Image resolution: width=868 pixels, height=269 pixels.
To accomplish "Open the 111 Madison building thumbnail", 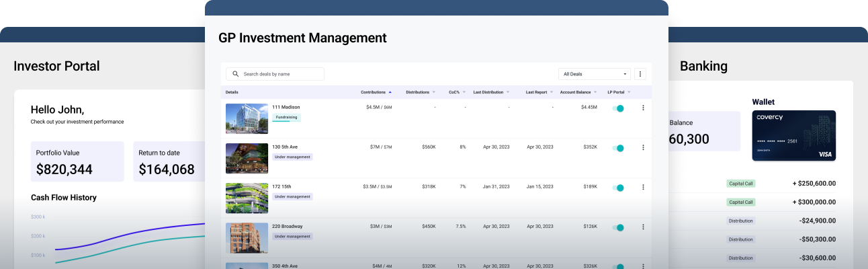I will tap(247, 118).
